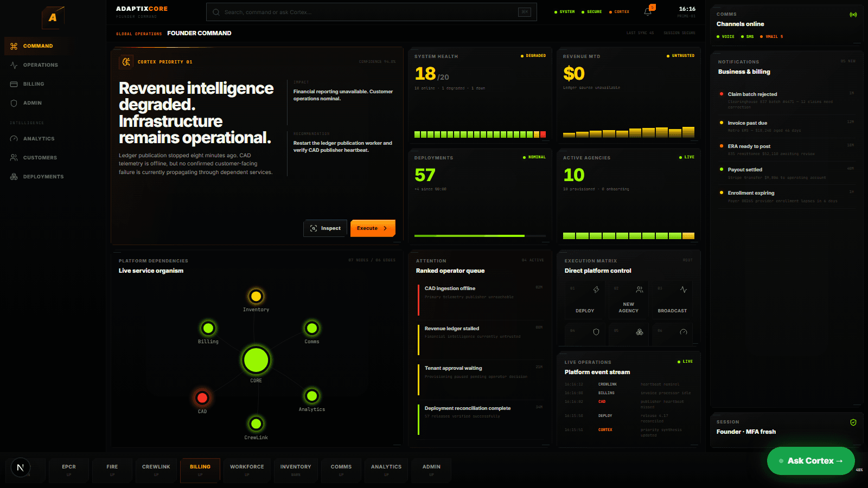Click the Inspect button
This screenshot has height=488, width=868.
pyautogui.click(x=325, y=228)
